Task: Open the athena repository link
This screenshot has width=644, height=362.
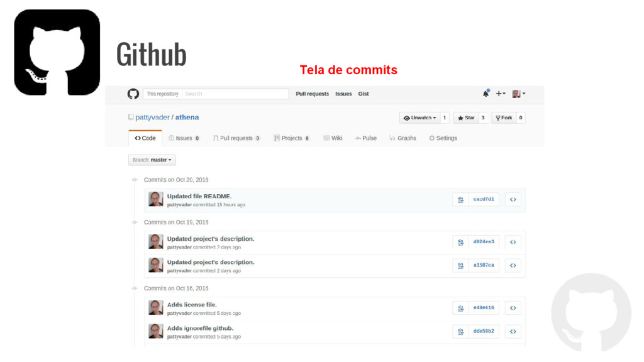Action: pos(187,118)
